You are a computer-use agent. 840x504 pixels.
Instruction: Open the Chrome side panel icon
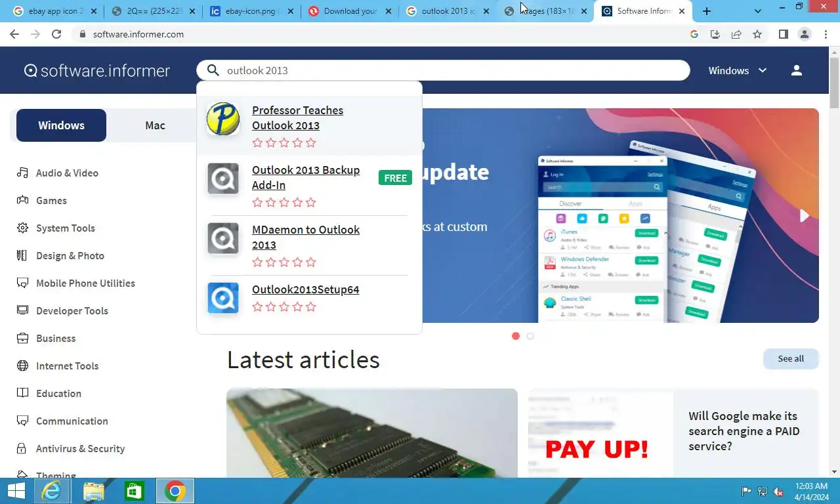coord(783,34)
